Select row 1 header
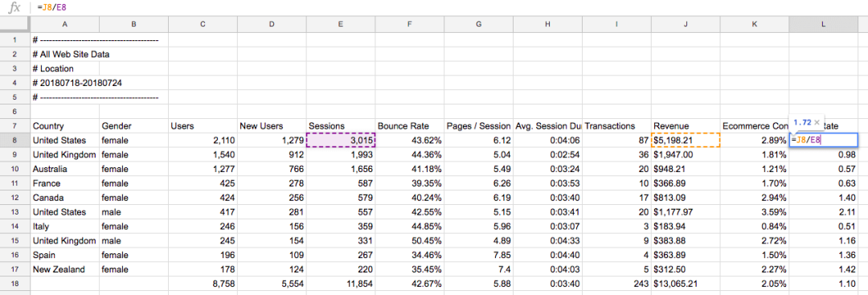 pos(14,40)
